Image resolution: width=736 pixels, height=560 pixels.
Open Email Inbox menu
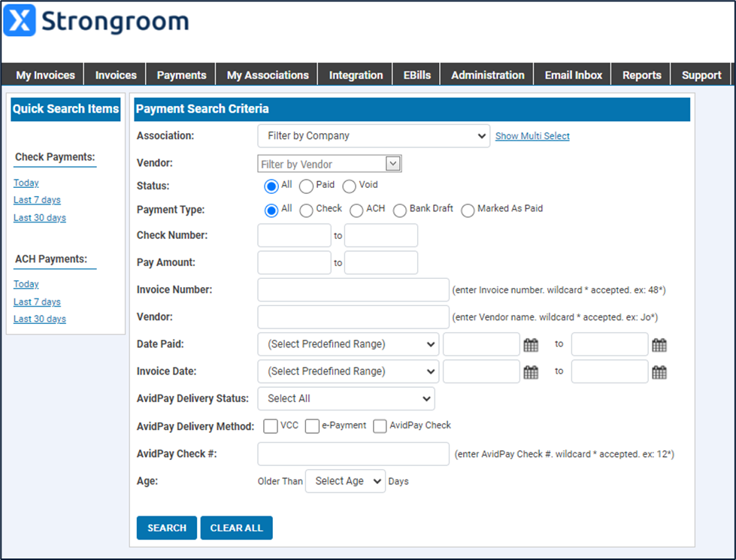point(573,75)
